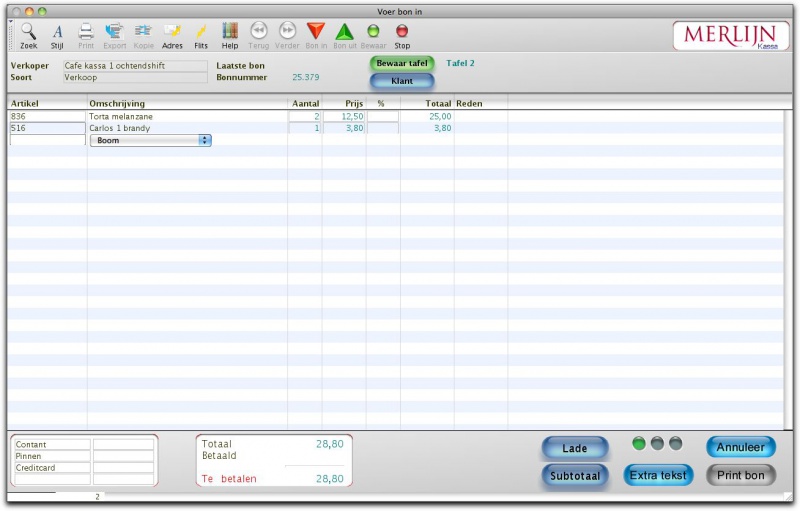Open the Boom description dropdown
This screenshot has width=800, height=511.
[151, 141]
